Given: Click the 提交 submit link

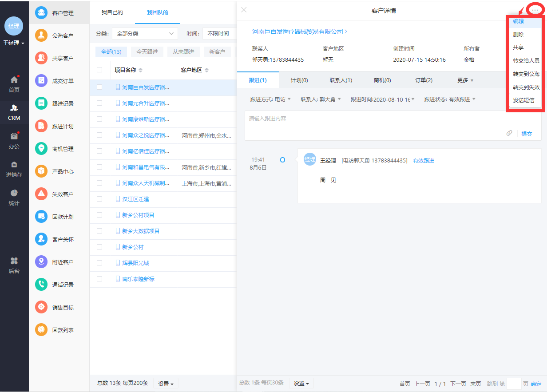Looking at the screenshot, I should pyautogui.click(x=527, y=134).
